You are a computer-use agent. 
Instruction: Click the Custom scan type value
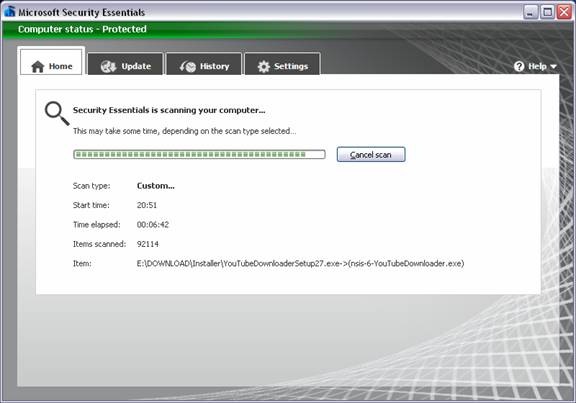[x=155, y=186]
